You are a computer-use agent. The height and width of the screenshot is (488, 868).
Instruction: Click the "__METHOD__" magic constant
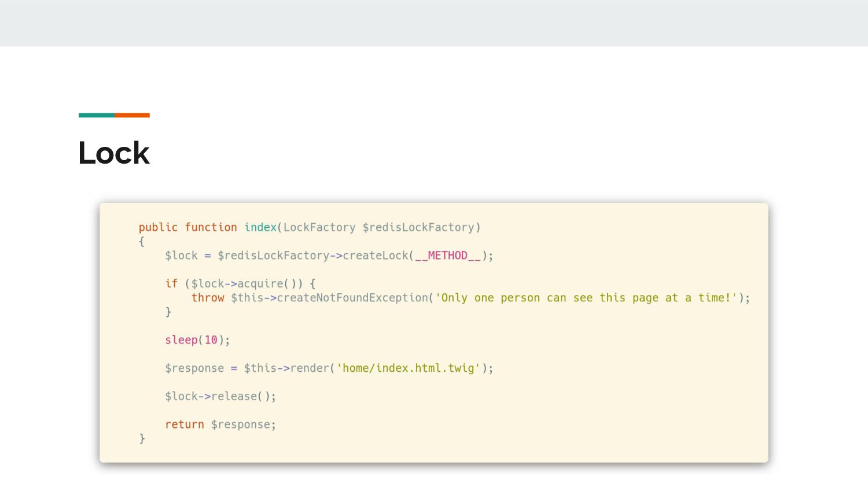click(x=448, y=256)
